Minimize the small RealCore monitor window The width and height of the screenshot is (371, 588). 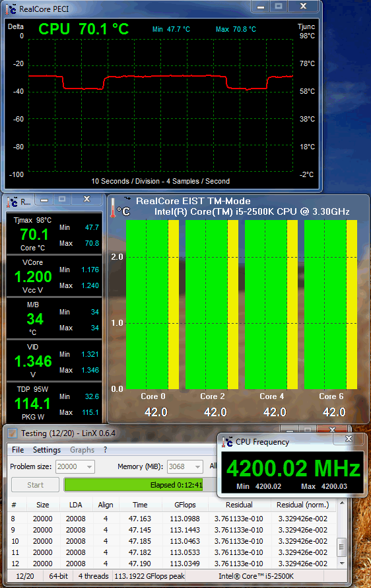(44, 200)
